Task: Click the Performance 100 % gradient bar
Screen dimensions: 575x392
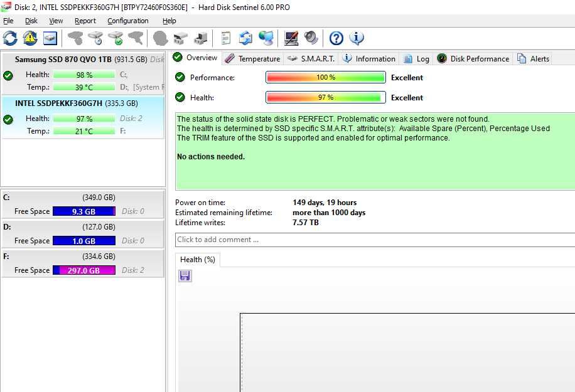Action: coord(326,77)
